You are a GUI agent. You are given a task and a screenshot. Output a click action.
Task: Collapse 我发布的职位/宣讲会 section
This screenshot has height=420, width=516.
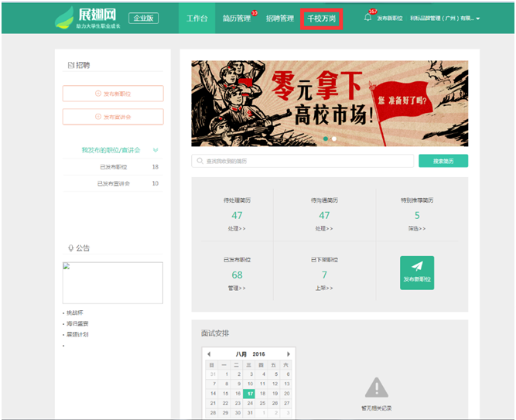click(x=156, y=150)
